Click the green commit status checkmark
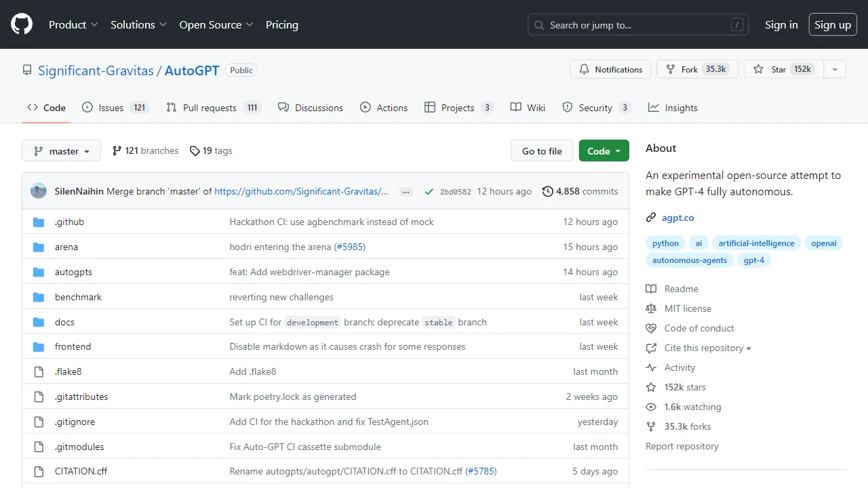This screenshot has height=488, width=868. 429,192
